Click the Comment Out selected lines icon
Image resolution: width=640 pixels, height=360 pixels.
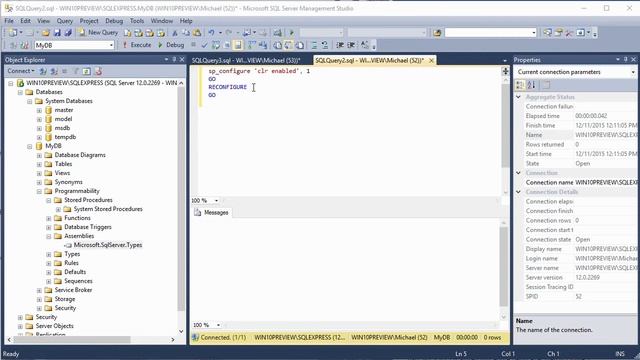(x=314, y=45)
